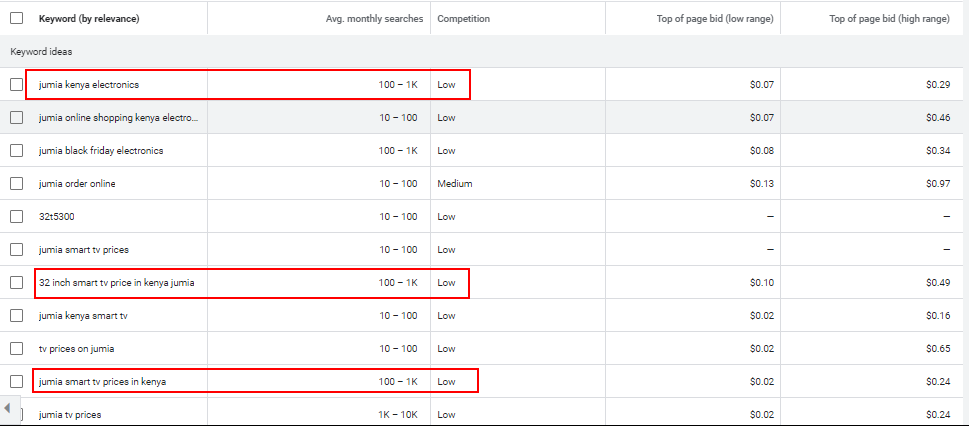Click $0.97 high range bid value
This screenshot has width=969, height=426.
point(938,184)
